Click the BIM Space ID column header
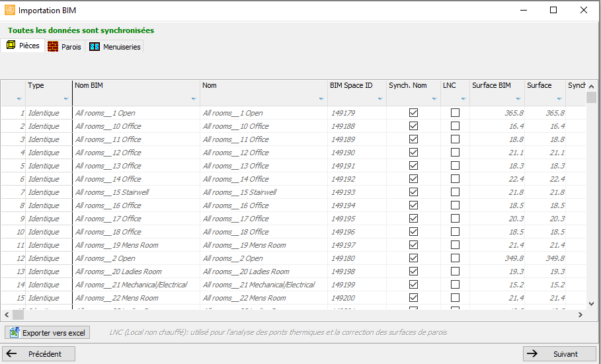The height and width of the screenshot is (364, 601). [357, 93]
